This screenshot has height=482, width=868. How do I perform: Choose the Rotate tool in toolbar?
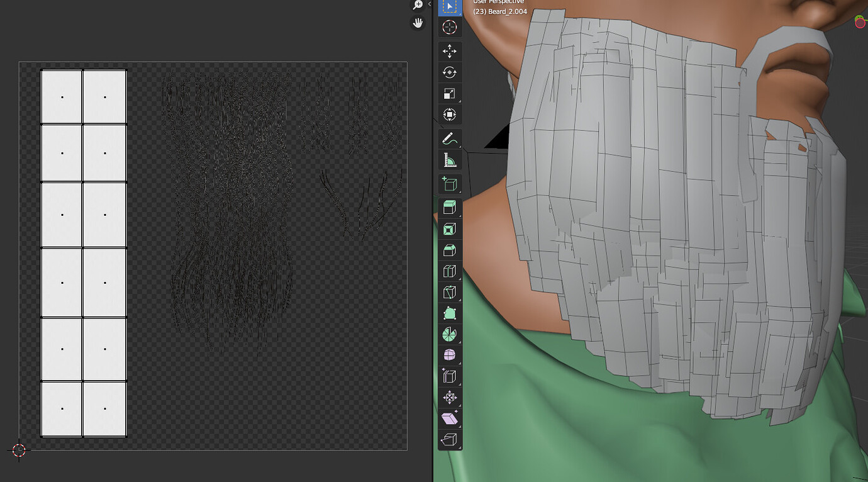[x=449, y=72]
